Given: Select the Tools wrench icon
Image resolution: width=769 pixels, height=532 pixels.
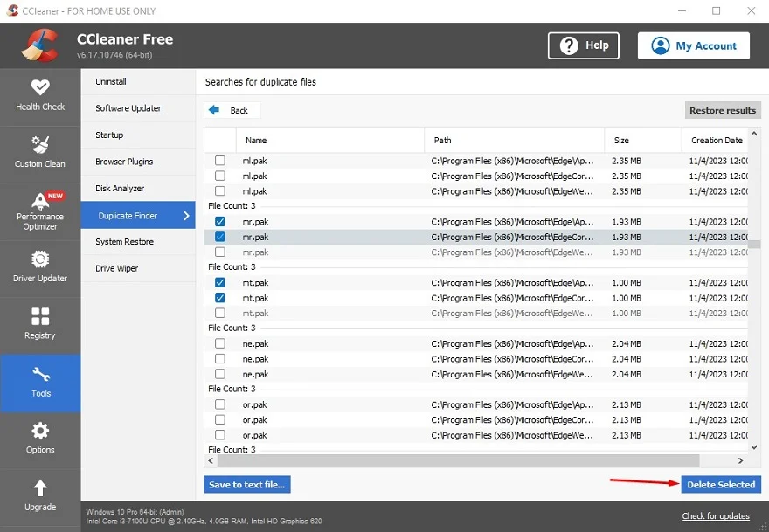Looking at the screenshot, I should (40, 374).
